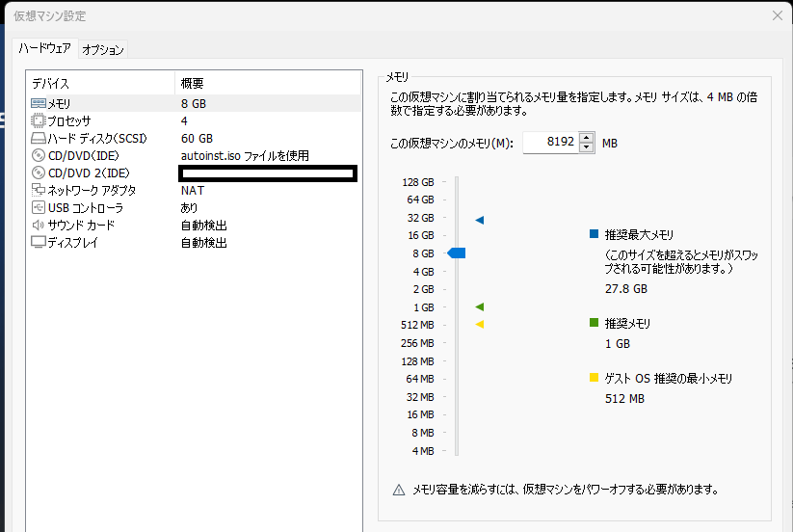Click the 512 MB slider scale label

[417, 325]
